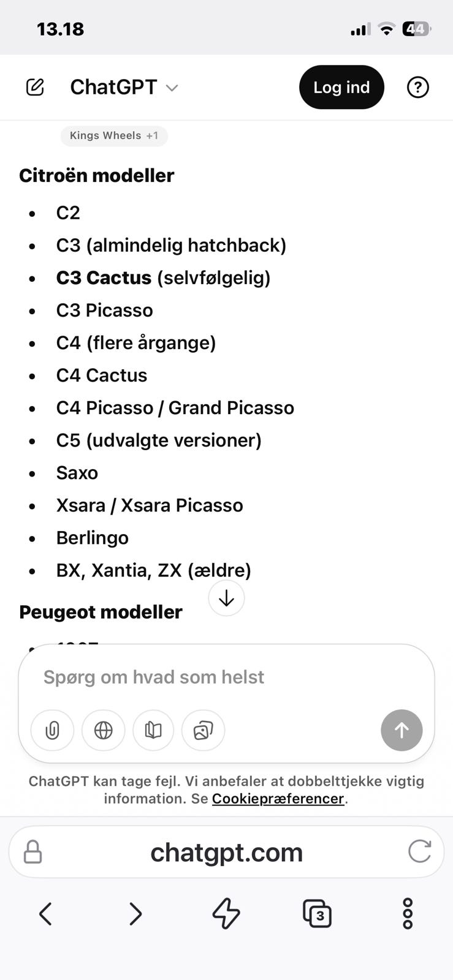The image size is (453, 980).
Task: Enable web search globe icon
Action: pyautogui.click(x=103, y=730)
